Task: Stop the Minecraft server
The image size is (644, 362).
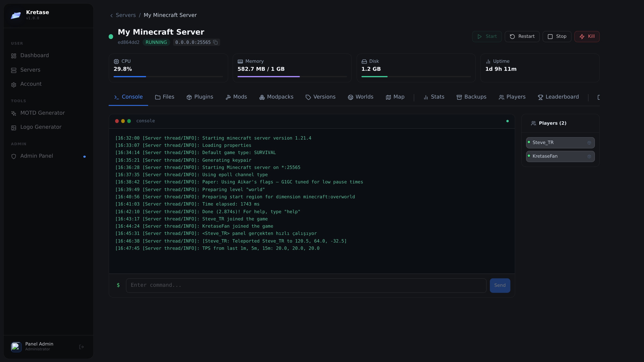Action: tap(557, 36)
